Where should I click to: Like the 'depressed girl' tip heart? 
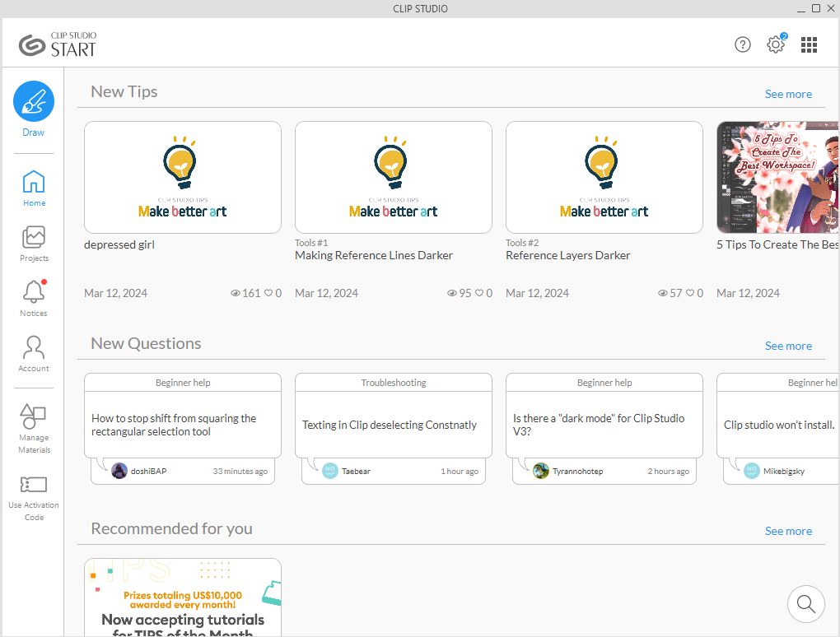[x=269, y=293]
